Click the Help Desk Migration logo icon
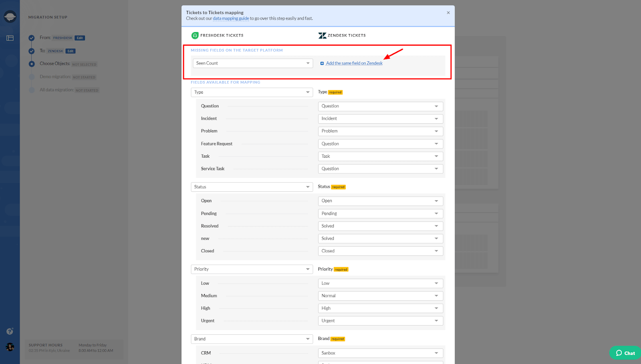 (x=10, y=16)
